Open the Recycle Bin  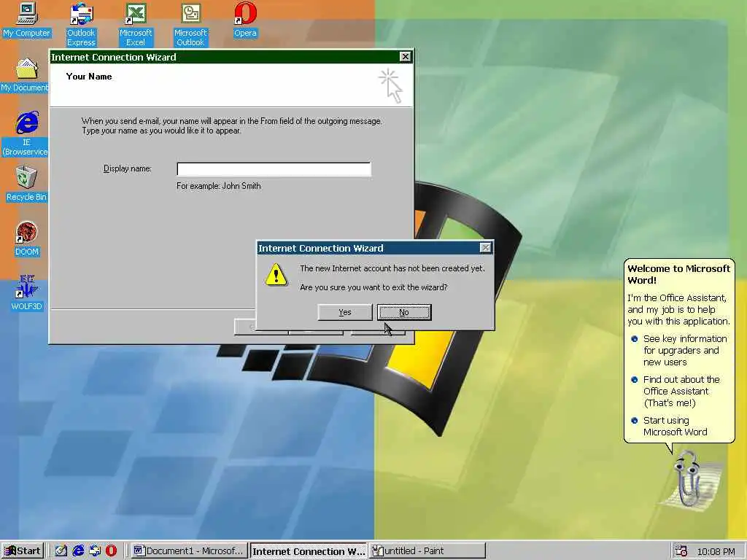point(26,184)
